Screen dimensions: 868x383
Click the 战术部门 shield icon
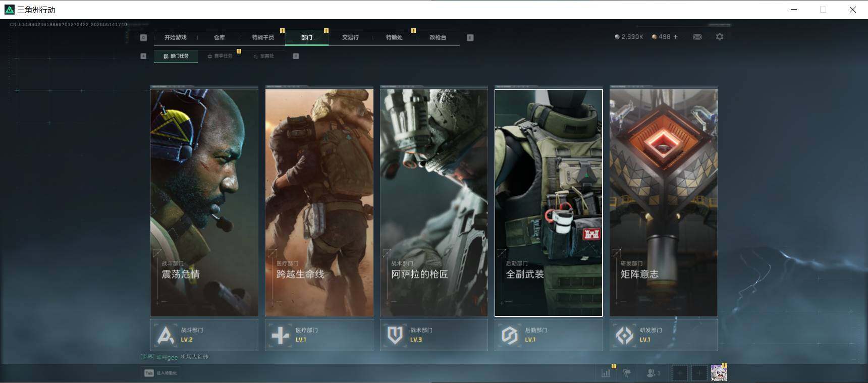pyautogui.click(x=395, y=335)
